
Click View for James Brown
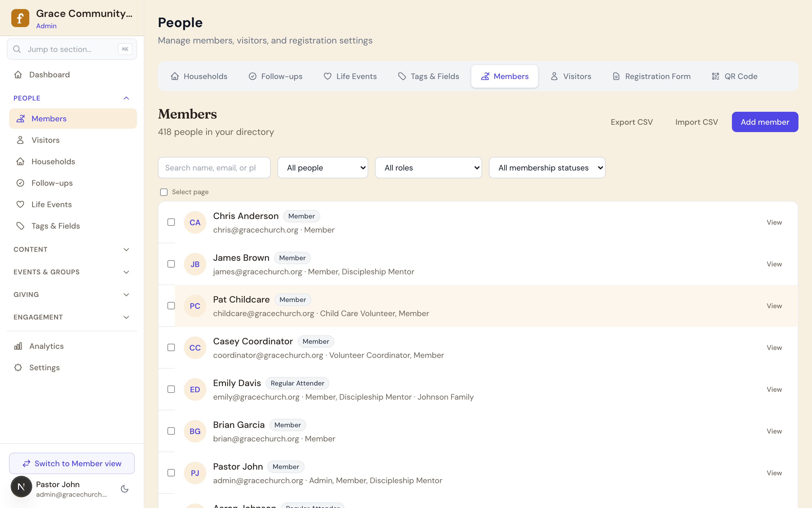774,264
